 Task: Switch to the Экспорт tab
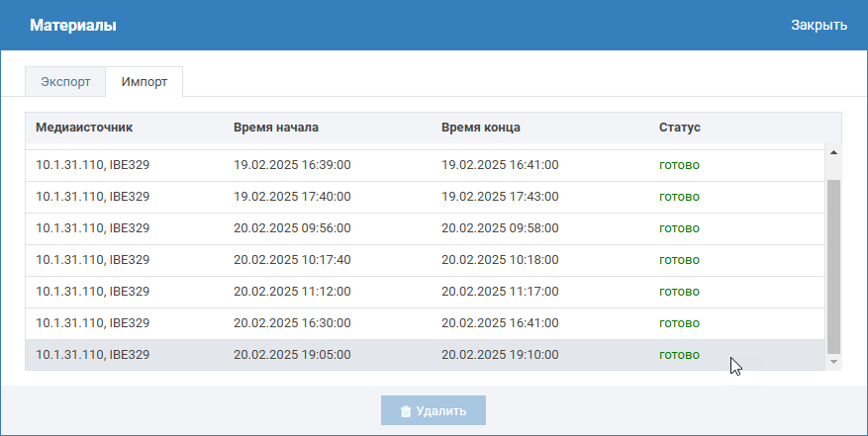(66, 81)
